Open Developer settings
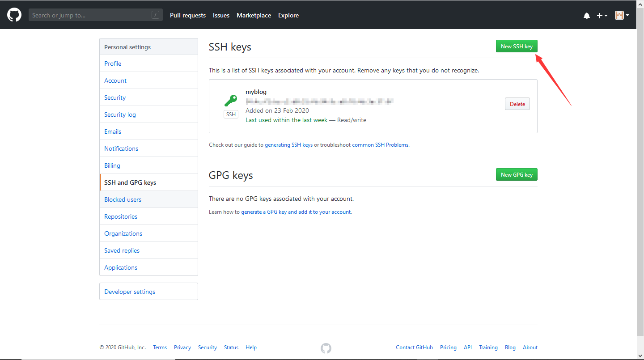This screenshot has height=360, width=644. click(x=148, y=292)
